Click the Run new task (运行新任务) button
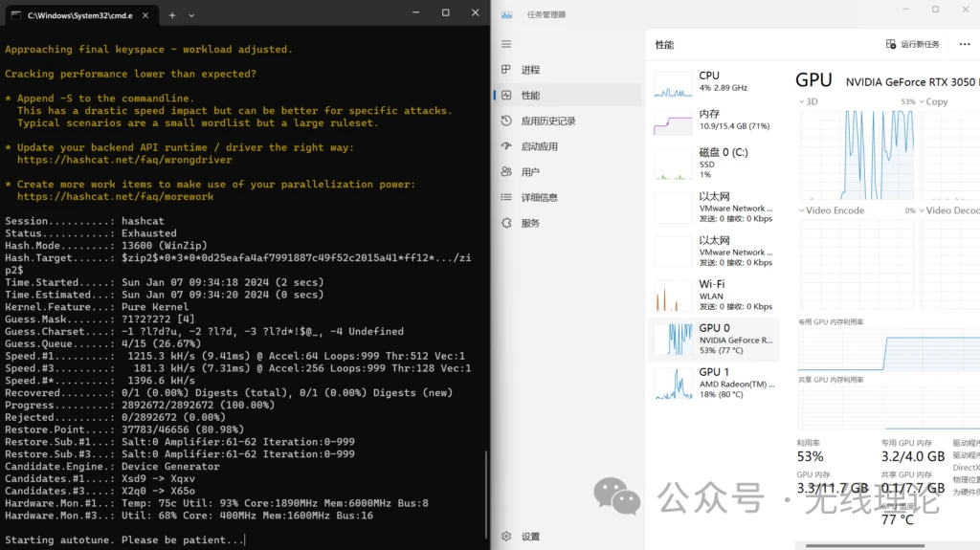980x550 pixels. (x=912, y=44)
